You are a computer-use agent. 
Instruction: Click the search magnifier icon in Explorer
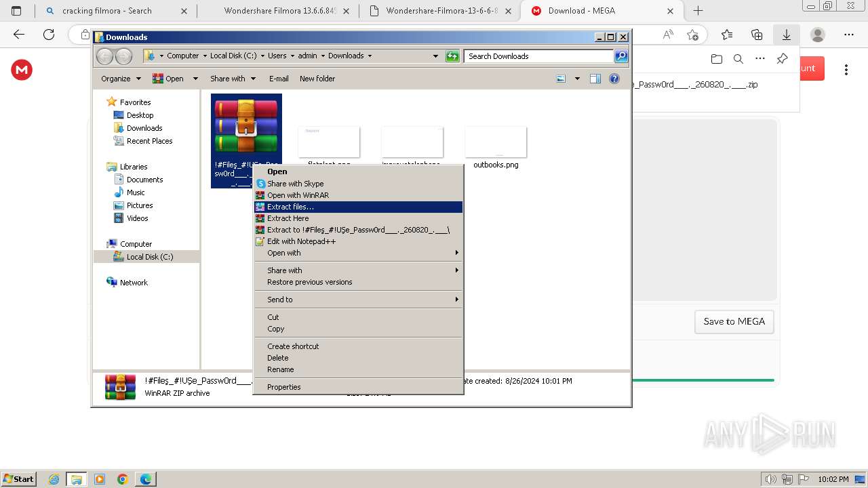pyautogui.click(x=621, y=56)
